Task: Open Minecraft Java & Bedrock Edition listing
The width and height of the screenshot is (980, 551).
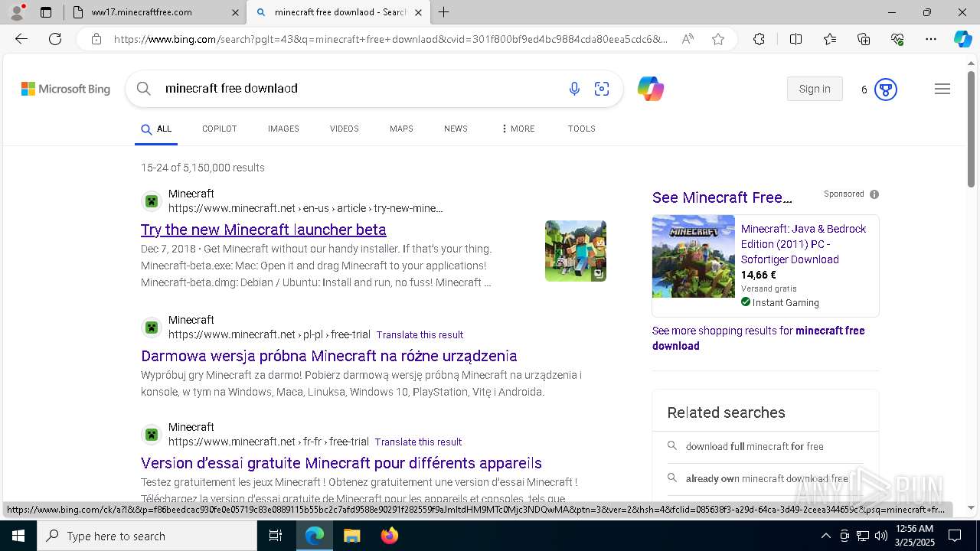Action: click(803, 244)
